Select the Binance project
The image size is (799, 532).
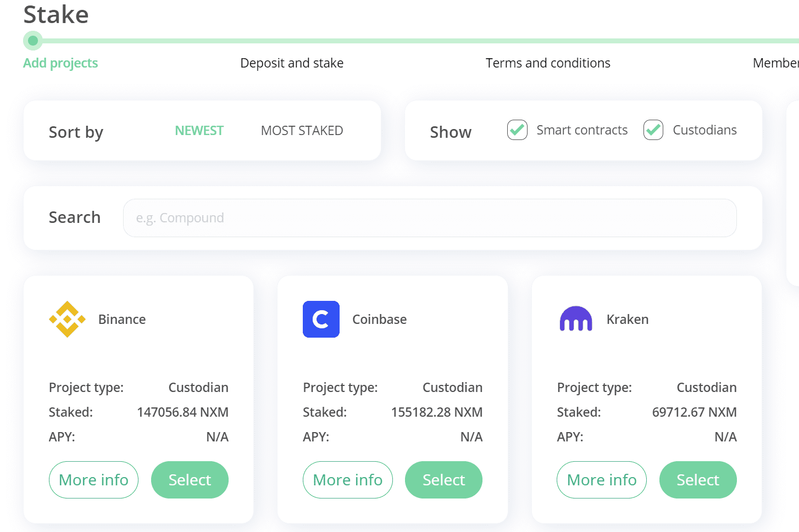(190, 480)
